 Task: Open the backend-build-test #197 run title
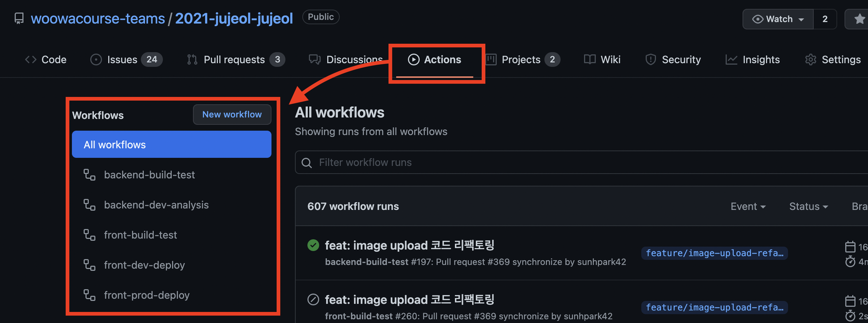tap(409, 245)
